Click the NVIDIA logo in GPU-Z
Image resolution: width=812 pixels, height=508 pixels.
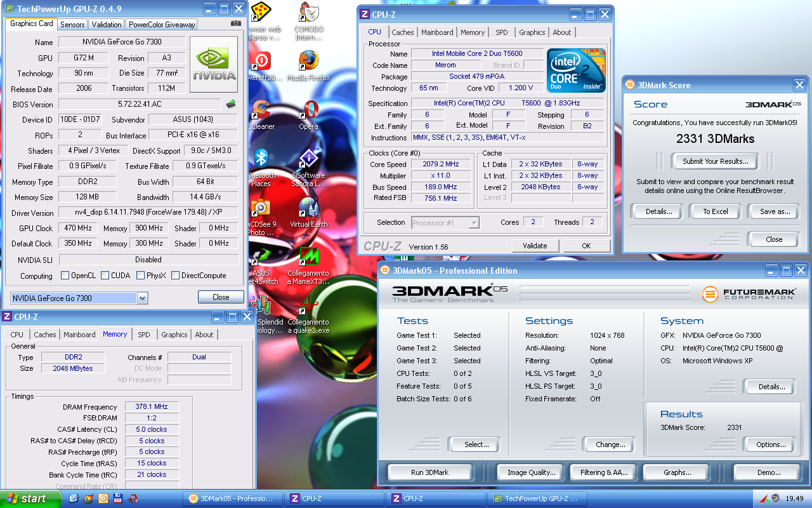click(x=214, y=64)
